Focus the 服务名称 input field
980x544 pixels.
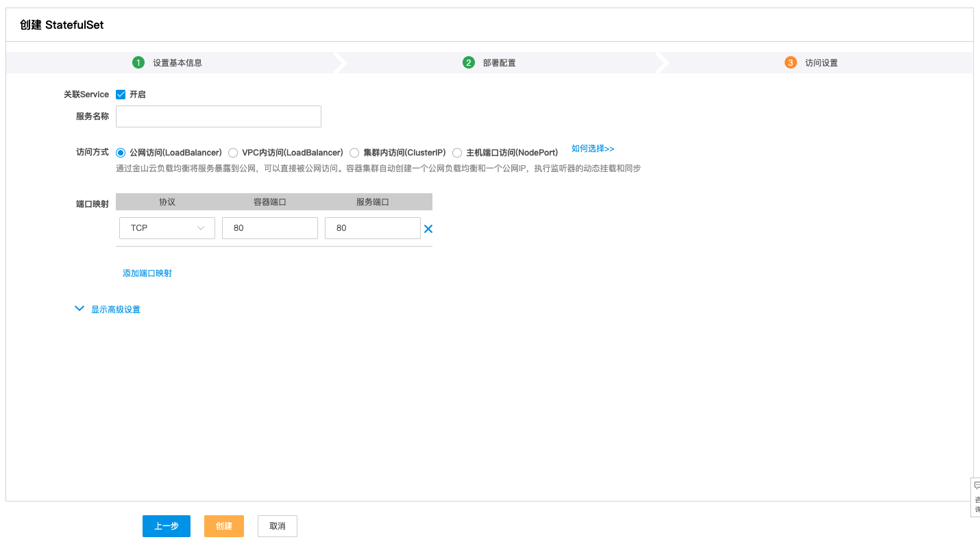click(219, 116)
